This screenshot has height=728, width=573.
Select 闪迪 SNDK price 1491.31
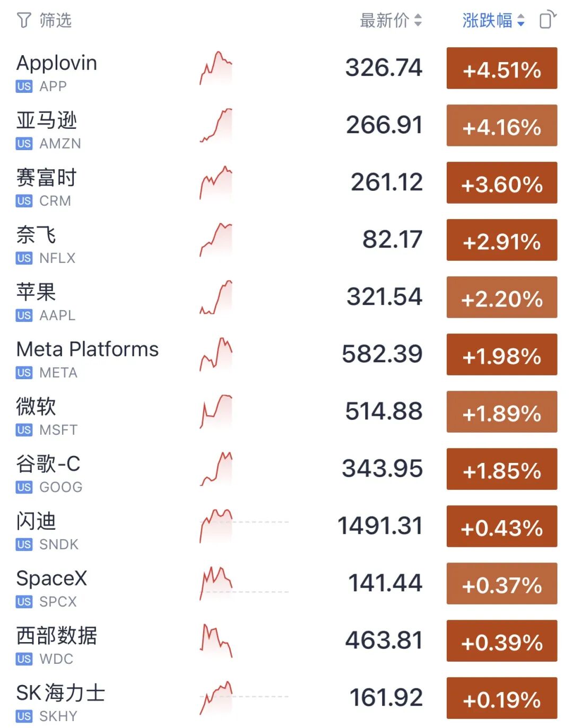pyautogui.click(x=380, y=526)
